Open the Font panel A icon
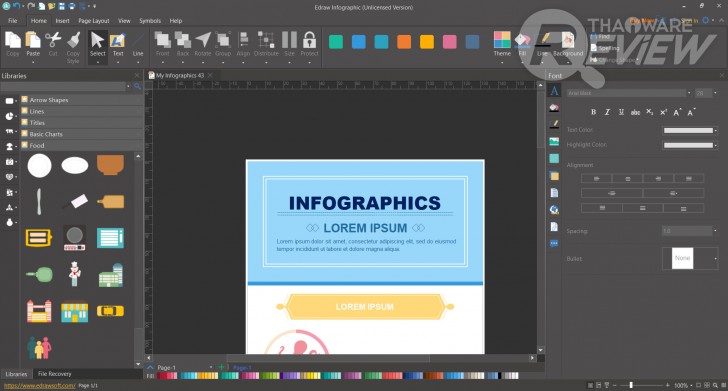 [554, 91]
